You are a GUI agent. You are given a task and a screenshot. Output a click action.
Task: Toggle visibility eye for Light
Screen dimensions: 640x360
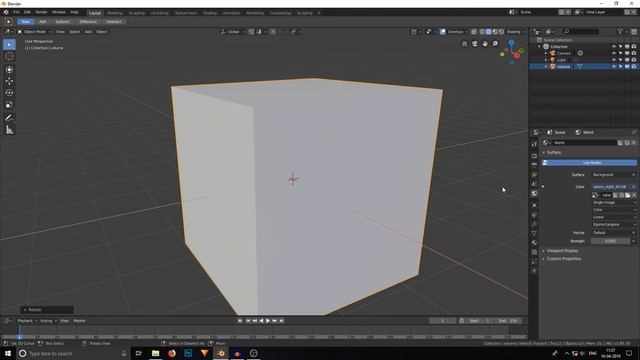click(x=613, y=60)
